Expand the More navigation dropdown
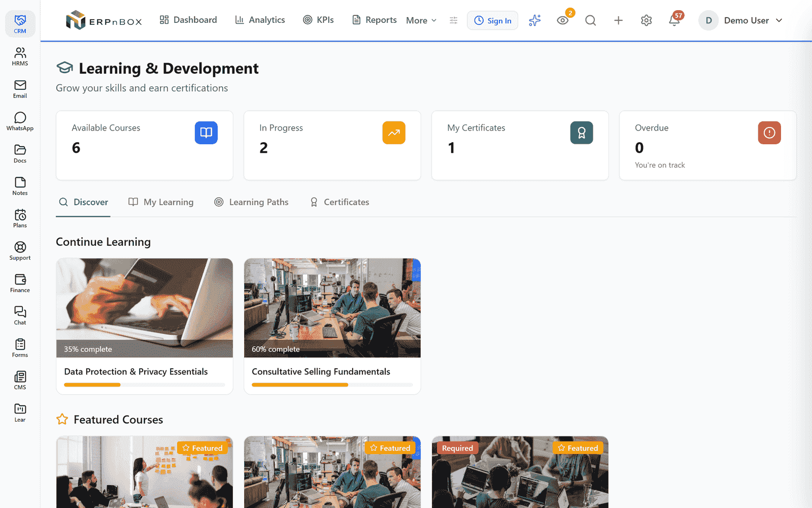 point(421,20)
